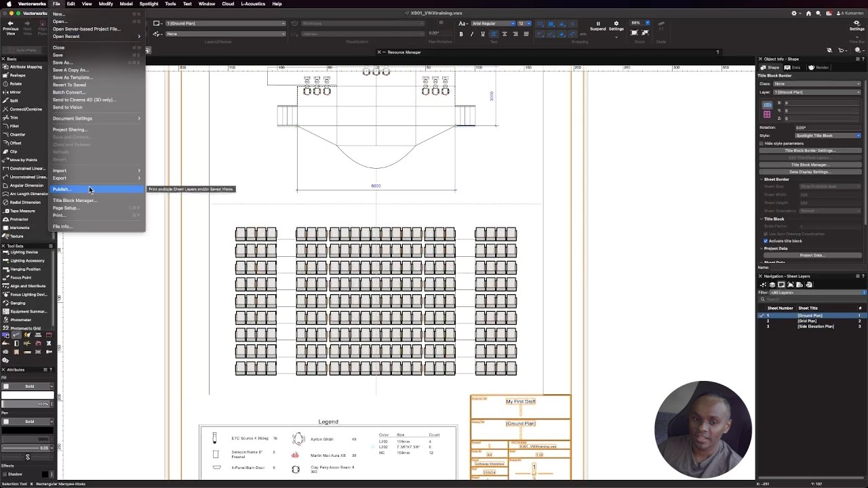Toggle underline text formatting
Viewport: 868px width, 488px height.
pos(483,34)
